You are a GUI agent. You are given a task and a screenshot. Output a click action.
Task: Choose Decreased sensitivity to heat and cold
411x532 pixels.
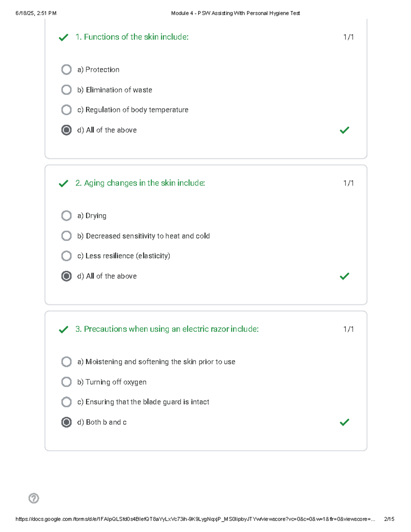coord(66,236)
